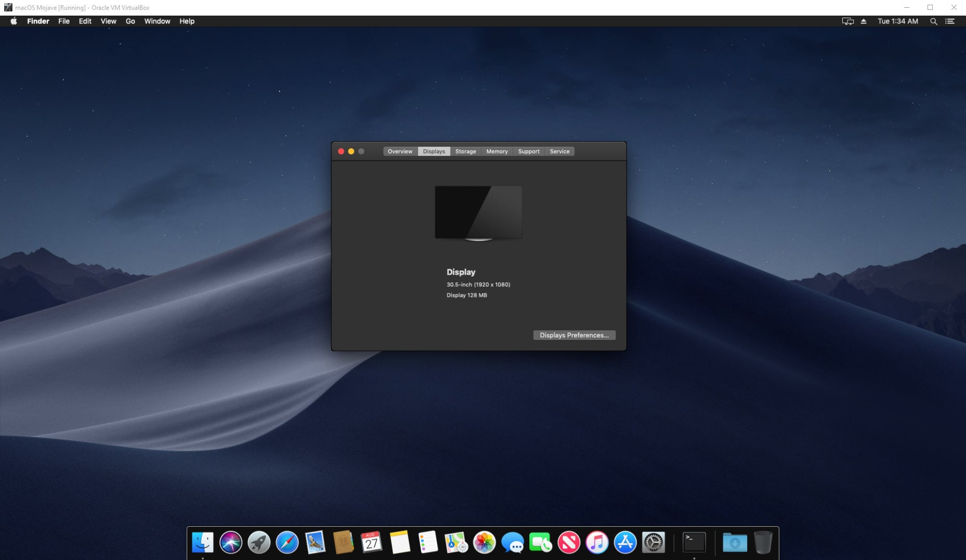Minimize About This Mac with yellow button
The height and width of the screenshot is (560, 966).
click(351, 151)
